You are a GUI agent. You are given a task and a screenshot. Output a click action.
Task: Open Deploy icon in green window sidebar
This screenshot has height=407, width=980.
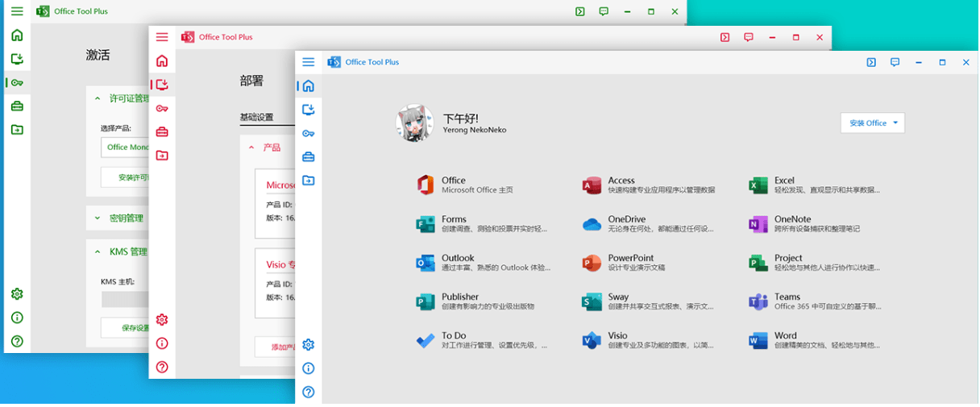17,59
